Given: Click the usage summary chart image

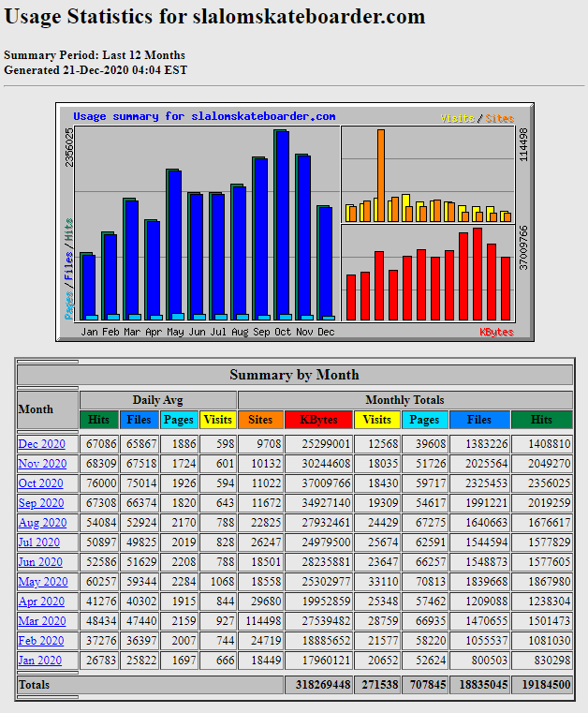Looking at the screenshot, I should click(293, 222).
